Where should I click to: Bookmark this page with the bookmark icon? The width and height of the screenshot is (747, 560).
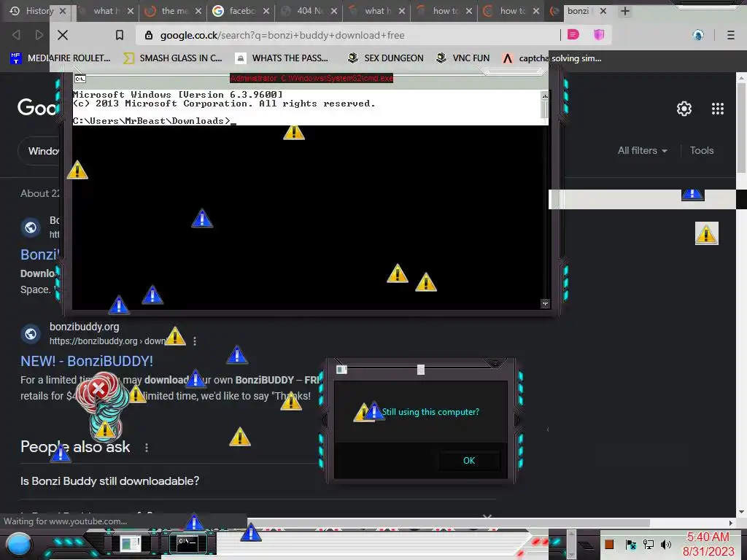(120, 35)
